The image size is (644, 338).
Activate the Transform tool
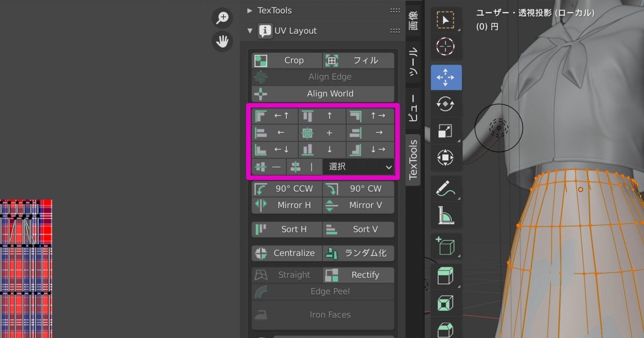[x=446, y=158]
